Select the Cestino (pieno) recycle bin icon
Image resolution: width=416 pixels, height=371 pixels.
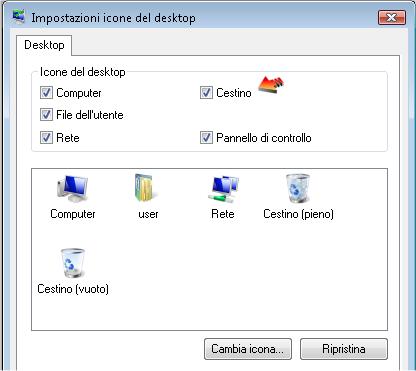[x=298, y=188]
